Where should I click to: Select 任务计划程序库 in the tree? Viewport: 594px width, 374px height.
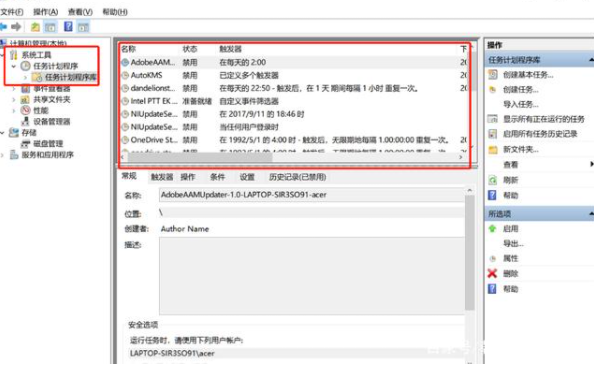(70, 77)
